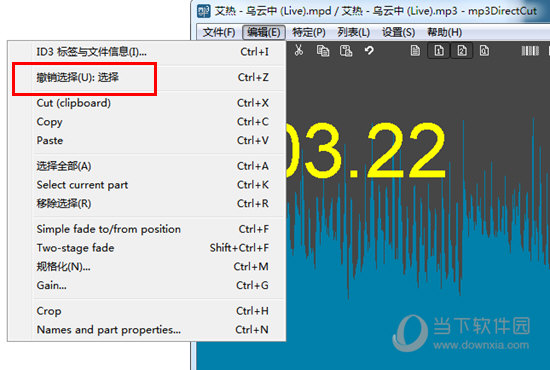The width and height of the screenshot is (550, 370).
Task: Toggle the page icon numbered 1
Action: [439, 51]
